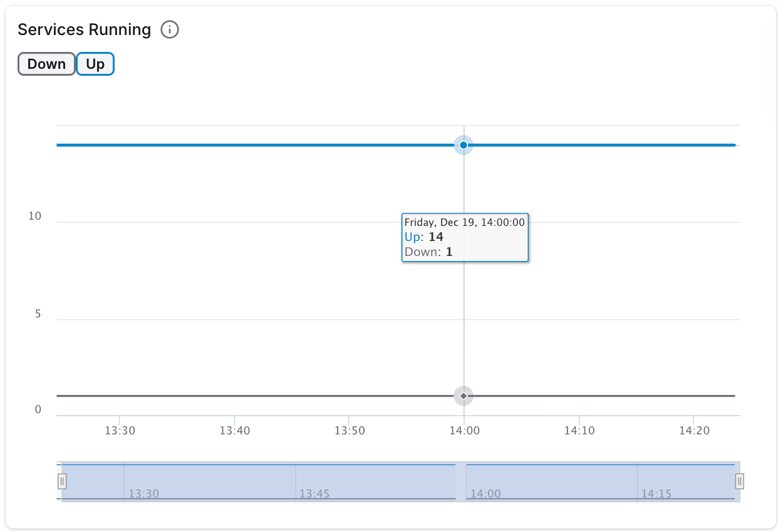Viewport: 778px width, 532px height.
Task: Click the left navigator range handle
Action: (62, 481)
